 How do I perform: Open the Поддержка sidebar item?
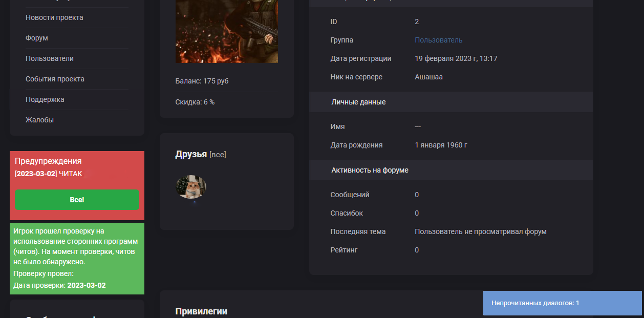[45, 99]
